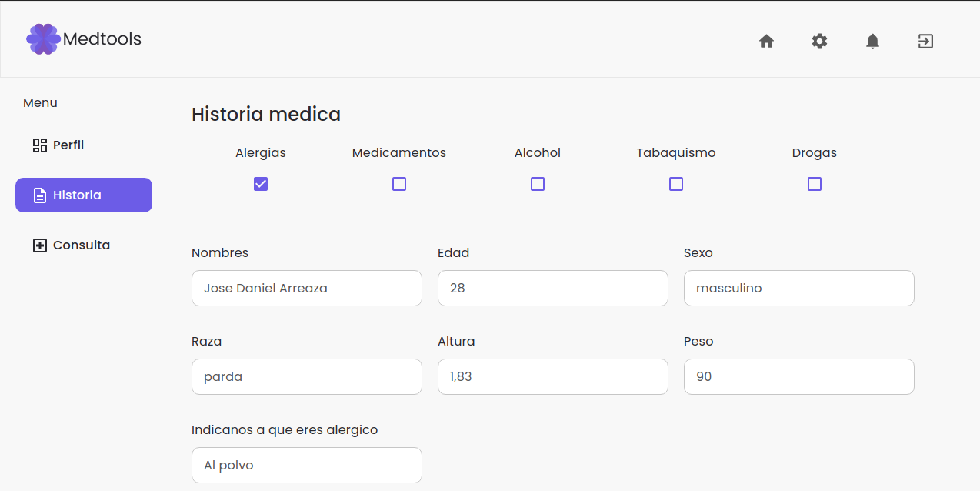The width and height of the screenshot is (980, 491).
Task: Enable the Drogas checkbox
Action: point(815,184)
